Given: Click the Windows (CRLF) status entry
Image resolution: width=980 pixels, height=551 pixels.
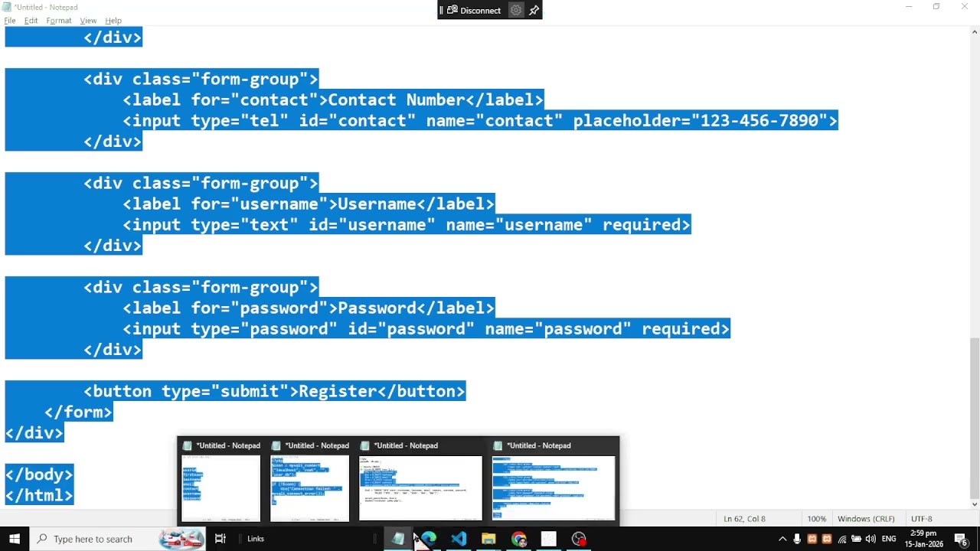Looking at the screenshot, I should 866,519.
